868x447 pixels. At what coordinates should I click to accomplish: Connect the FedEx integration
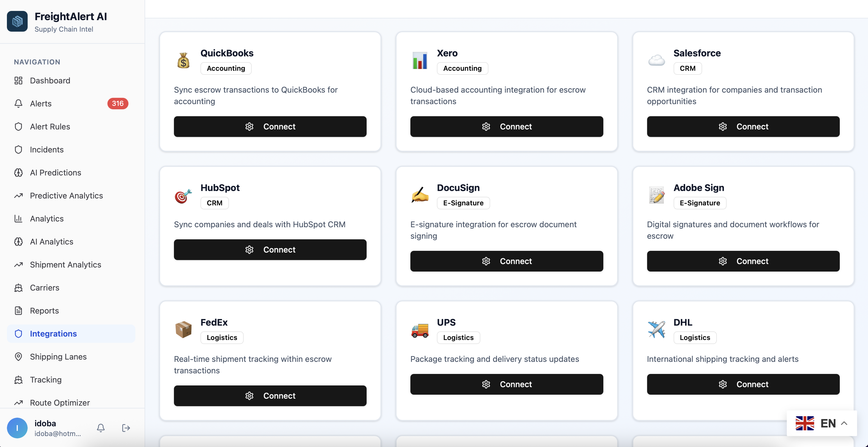pyautogui.click(x=270, y=396)
